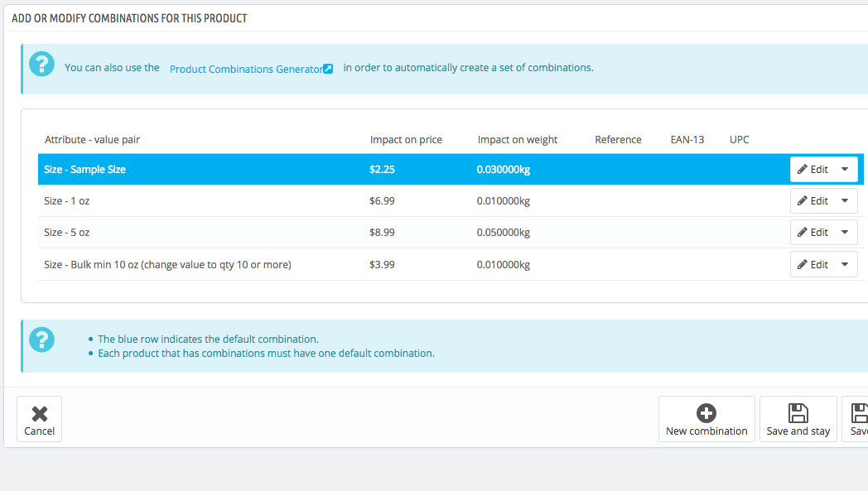868x491 pixels.
Task: Click the pencil icon for Size - 1 oz
Action: (802, 201)
